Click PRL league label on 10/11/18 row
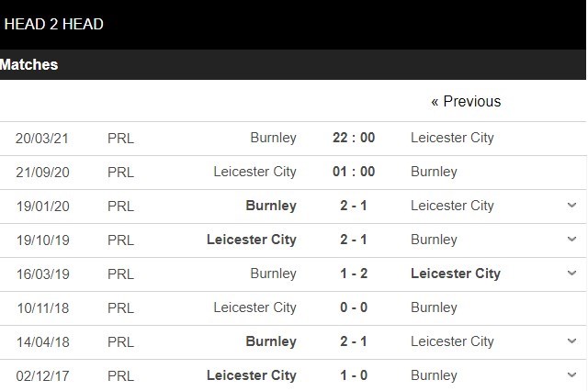Viewport: 588px width, 391px height. click(120, 307)
